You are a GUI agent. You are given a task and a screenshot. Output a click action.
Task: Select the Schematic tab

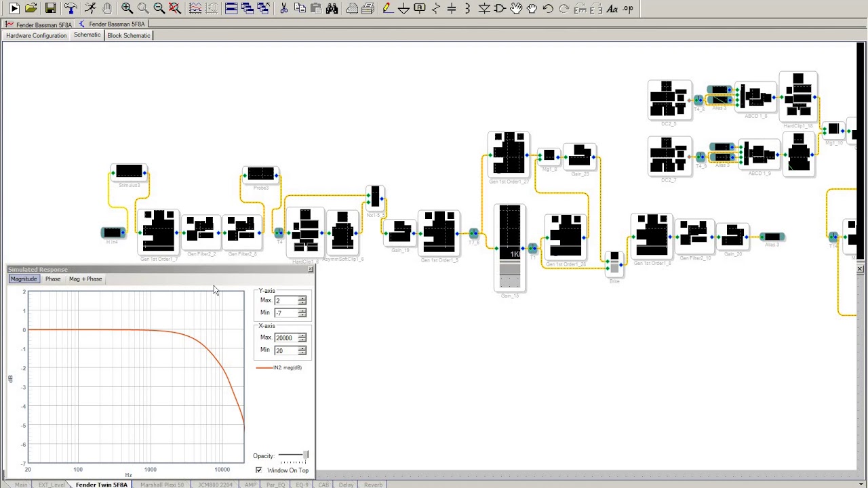tap(87, 35)
